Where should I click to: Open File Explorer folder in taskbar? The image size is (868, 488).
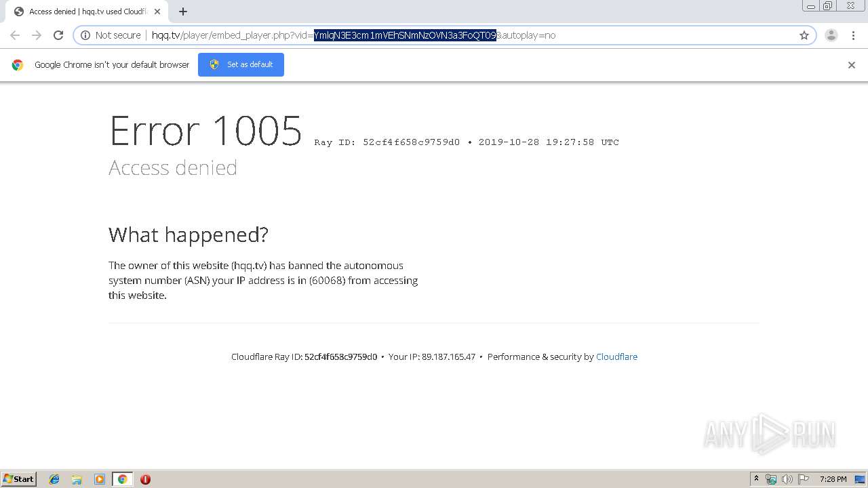tap(77, 479)
